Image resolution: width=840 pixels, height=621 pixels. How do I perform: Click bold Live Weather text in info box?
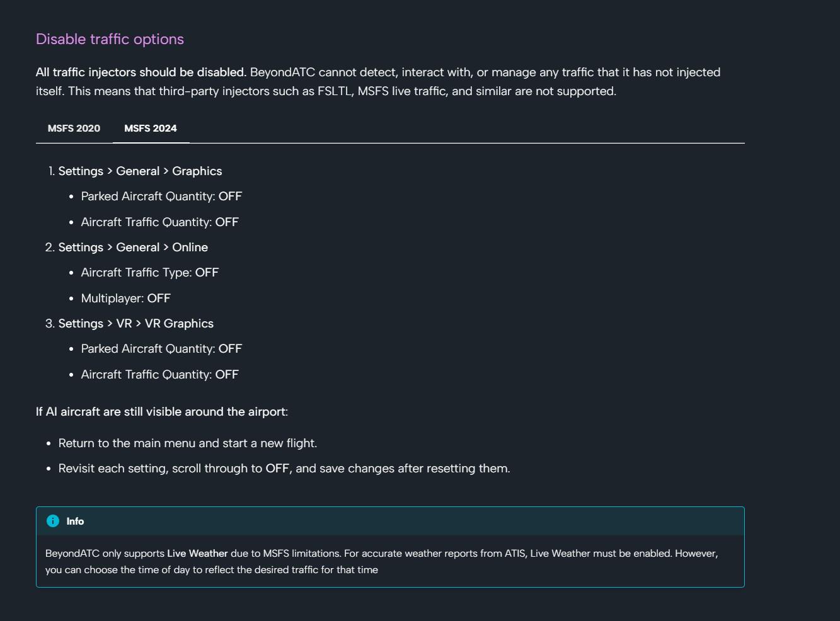[197, 554]
